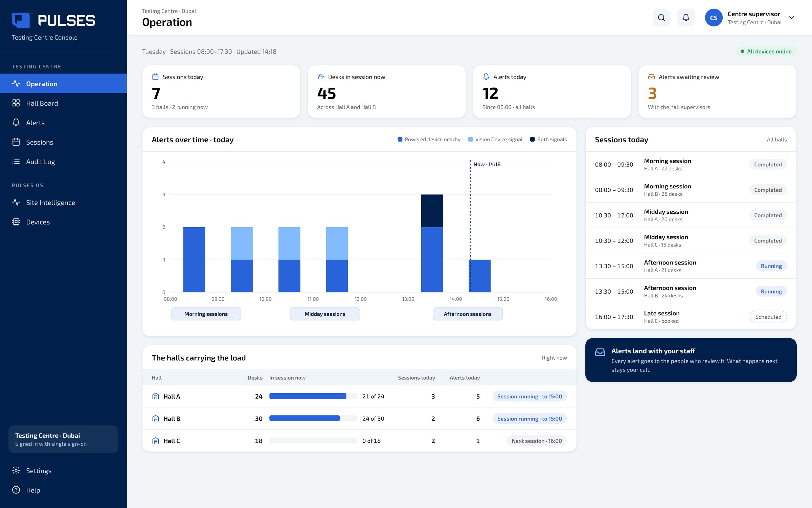Image resolution: width=812 pixels, height=508 pixels.
Task: Click Hall A occupancy progress bar
Action: (313, 396)
